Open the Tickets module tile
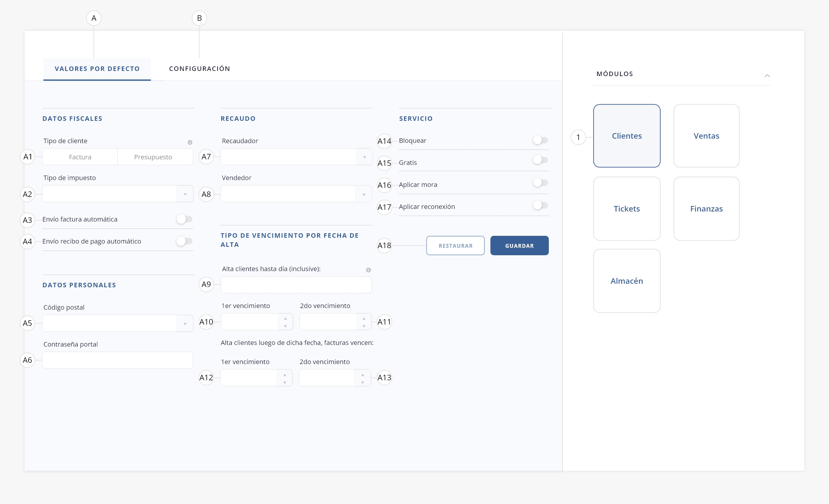The height and width of the screenshot is (504, 829). coord(627,209)
